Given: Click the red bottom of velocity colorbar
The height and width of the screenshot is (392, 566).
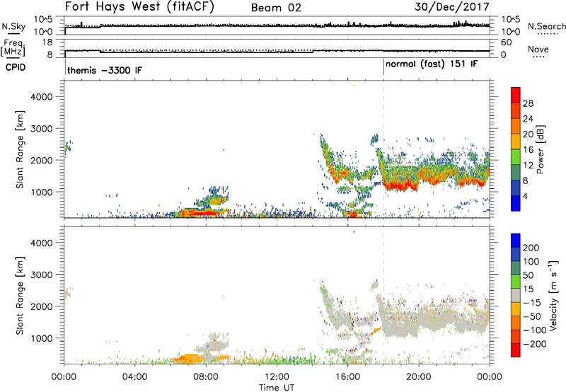Looking at the screenshot, I should 516,350.
